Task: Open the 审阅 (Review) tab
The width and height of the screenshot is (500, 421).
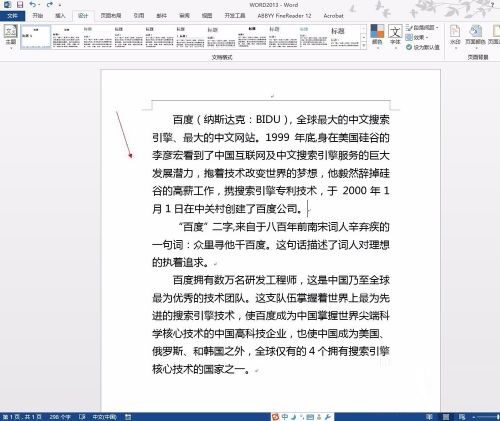Action: click(x=184, y=16)
